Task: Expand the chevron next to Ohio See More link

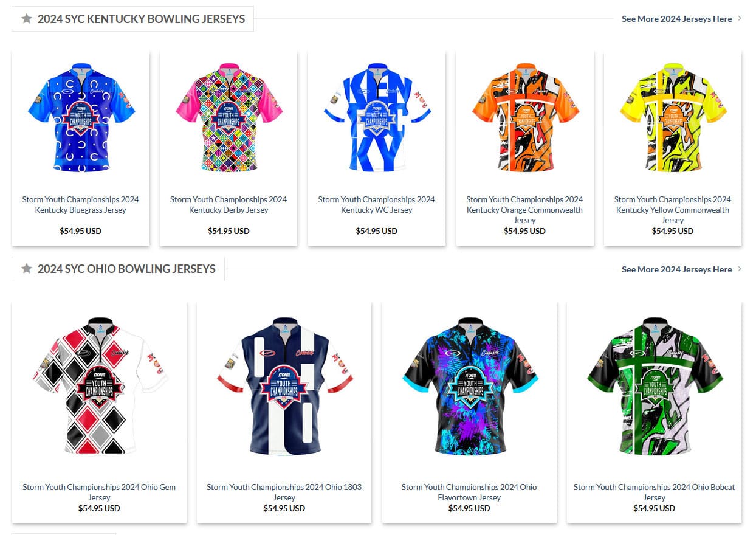Action: 740,269
